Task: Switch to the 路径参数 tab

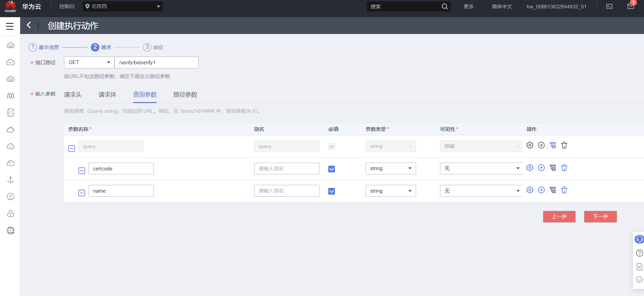Action: [x=185, y=95]
